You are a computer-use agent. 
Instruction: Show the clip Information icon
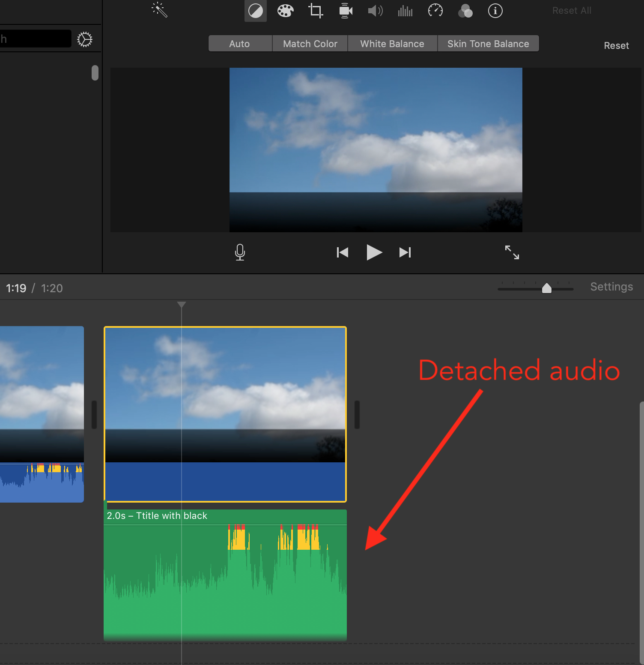[495, 11]
